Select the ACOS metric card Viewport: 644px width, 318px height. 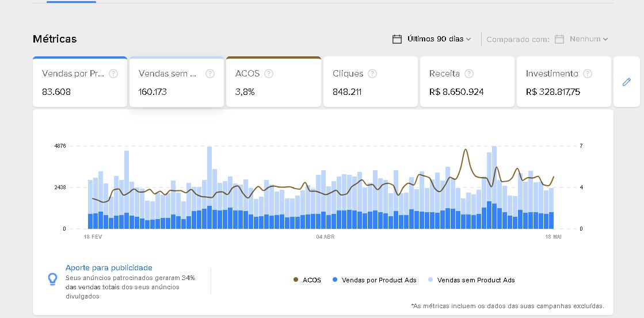(x=273, y=82)
